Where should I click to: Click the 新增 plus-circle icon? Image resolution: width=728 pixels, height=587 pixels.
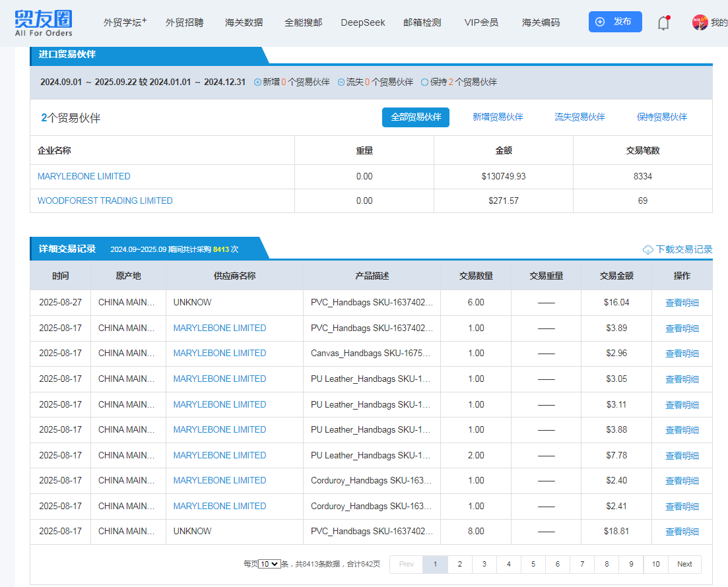pos(257,82)
